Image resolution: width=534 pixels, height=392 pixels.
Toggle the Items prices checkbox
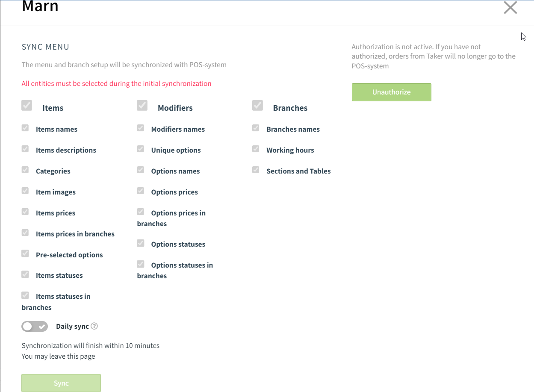click(x=25, y=212)
